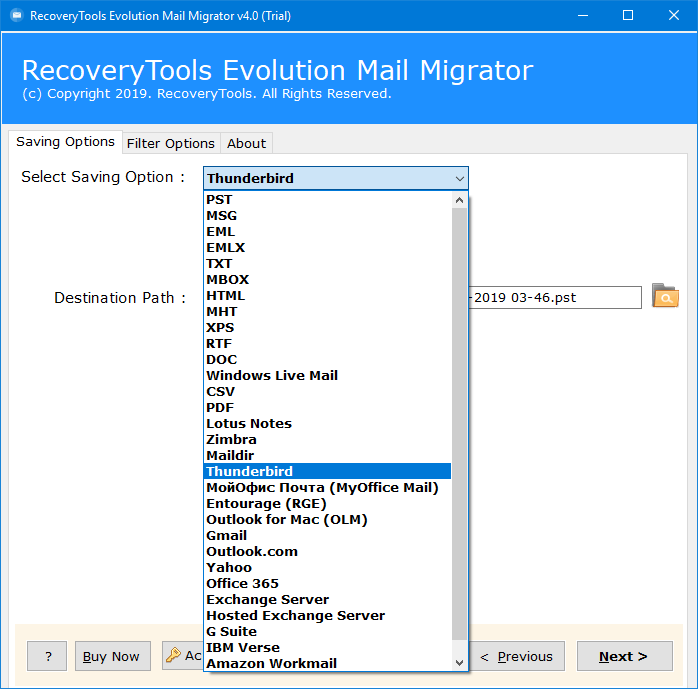Viewport: 698px width, 689px height.
Task: Choose МойОфис Почта (MyOffice Mail) option
Action: [327, 487]
